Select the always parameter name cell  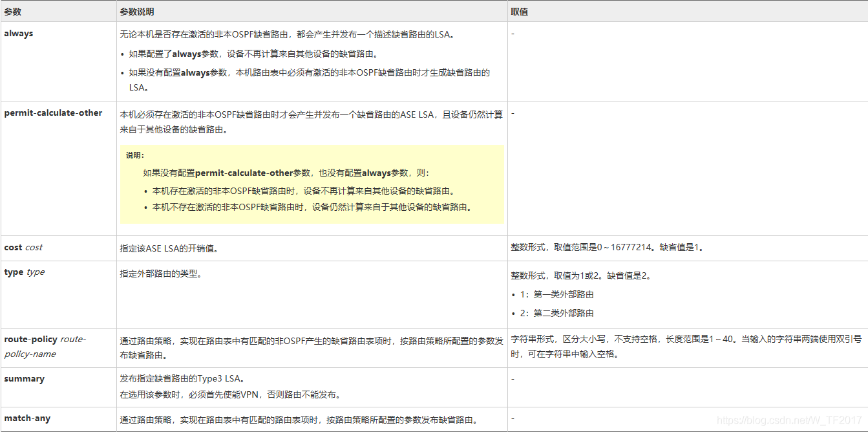pos(19,34)
